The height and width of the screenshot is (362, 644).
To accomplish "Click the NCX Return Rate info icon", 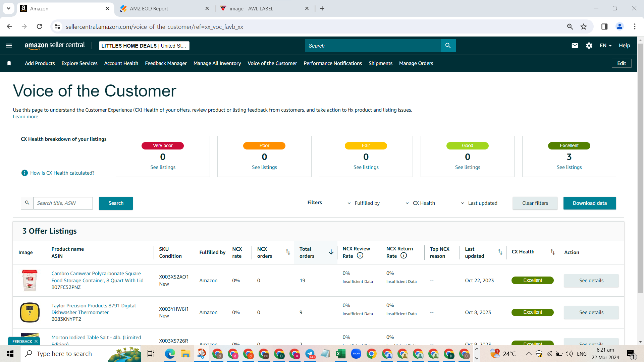I will (x=404, y=255).
